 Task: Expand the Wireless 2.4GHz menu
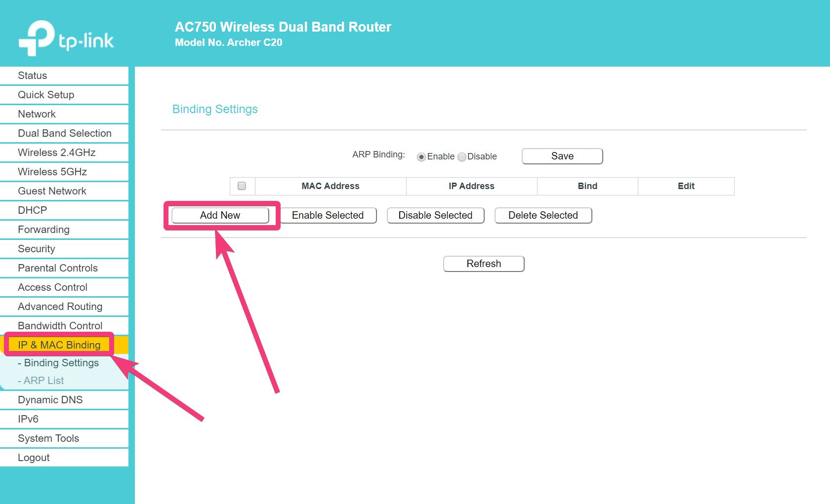click(57, 153)
